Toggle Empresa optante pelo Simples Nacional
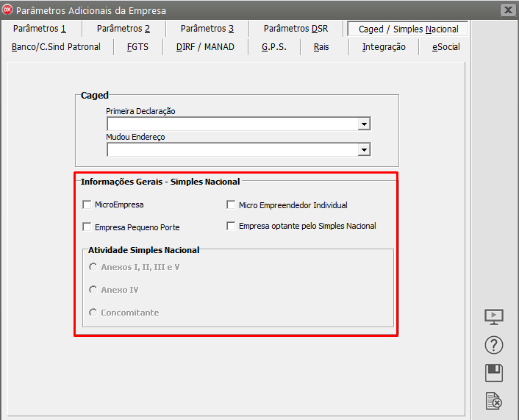This screenshot has height=420, width=519. coord(231,226)
